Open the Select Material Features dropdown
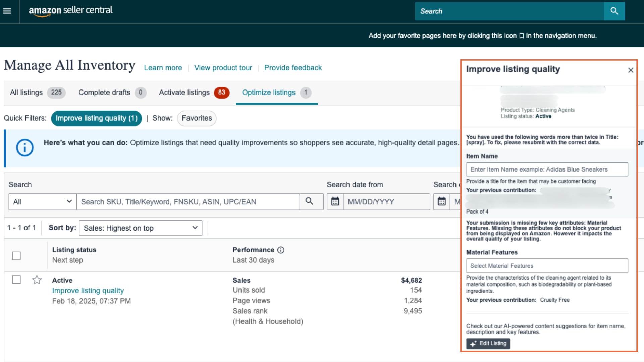644x362 pixels. click(547, 265)
